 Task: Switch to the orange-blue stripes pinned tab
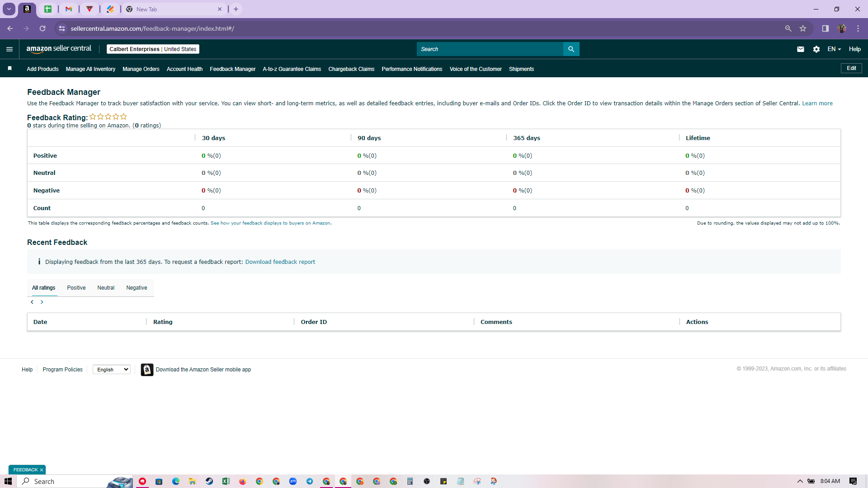pyautogui.click(x=110, y=9)
